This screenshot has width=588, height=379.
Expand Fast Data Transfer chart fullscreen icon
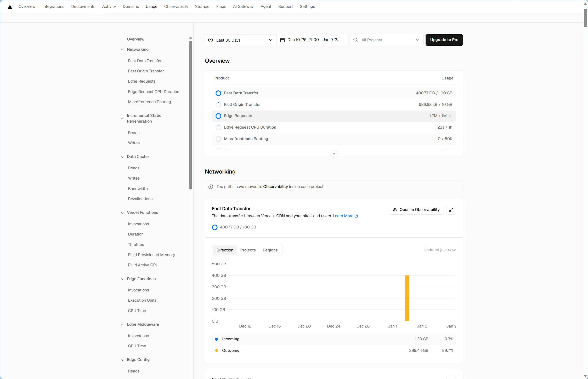[x=451, y=210]
